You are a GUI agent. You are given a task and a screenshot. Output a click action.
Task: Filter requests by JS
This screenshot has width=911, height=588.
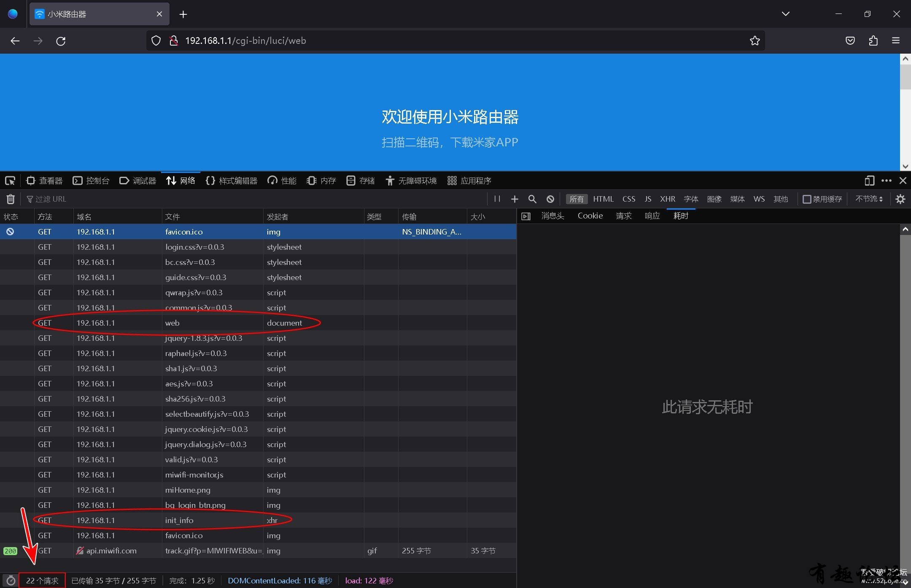(x=648, y=199)
